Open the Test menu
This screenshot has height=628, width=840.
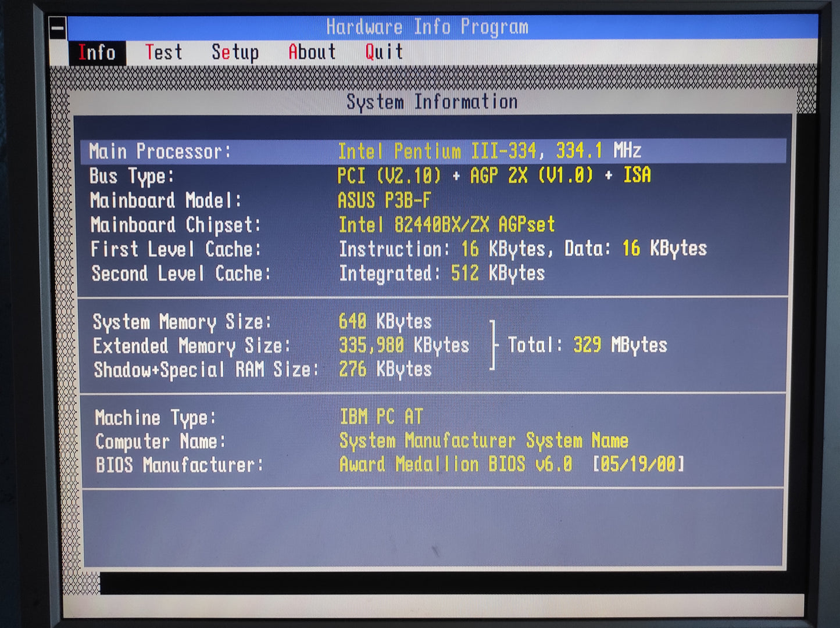coord(164,52)
